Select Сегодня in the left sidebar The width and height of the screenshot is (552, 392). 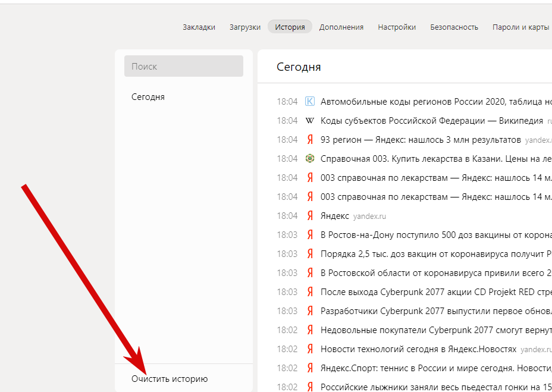148,97
